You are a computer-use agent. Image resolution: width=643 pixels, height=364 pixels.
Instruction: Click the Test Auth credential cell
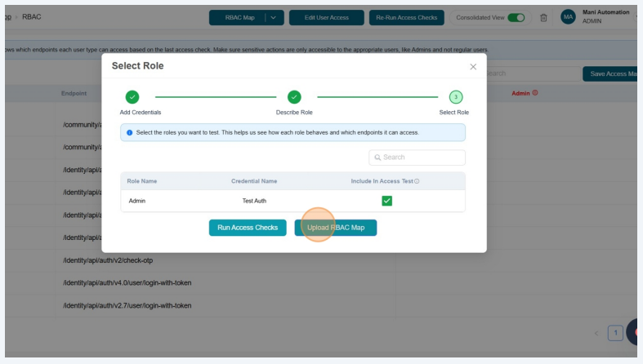[x=254, y=201]
